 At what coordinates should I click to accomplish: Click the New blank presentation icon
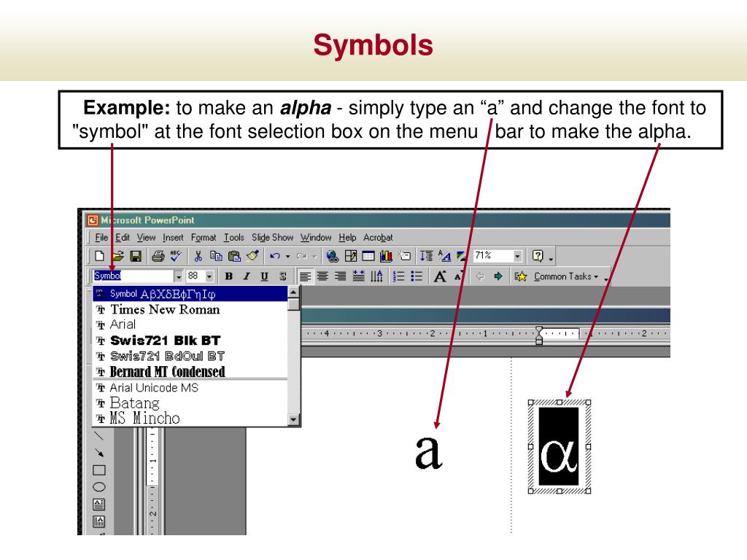point(99,256)
